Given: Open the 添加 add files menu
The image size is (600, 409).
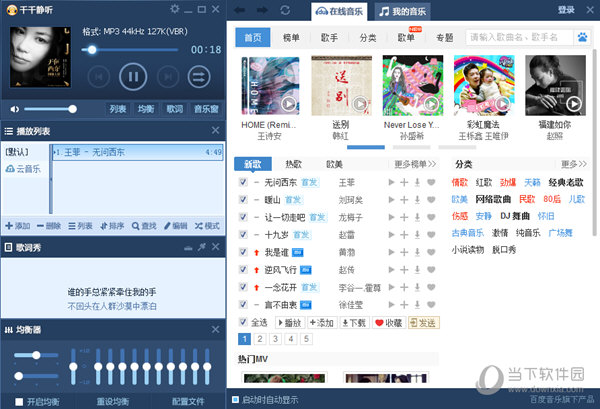Looking at the screenshot, I should tap(18, 226).
